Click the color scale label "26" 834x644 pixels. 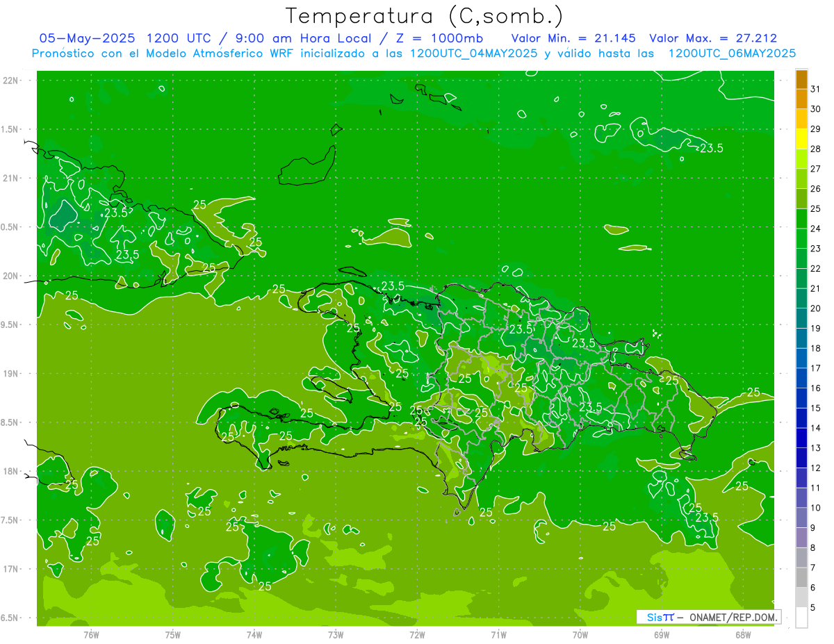tap(816, 189)
